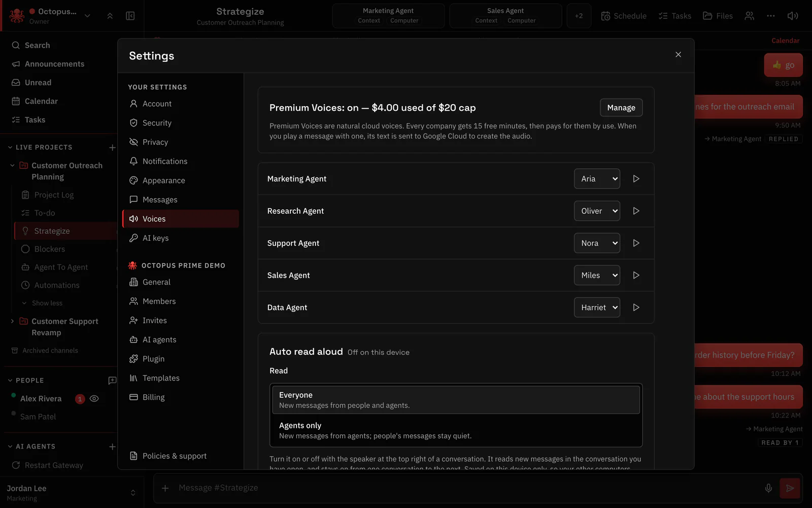This screenshot has width=812, height=508.
Task: Open Archived channels
Action: (x=50, y=351)
